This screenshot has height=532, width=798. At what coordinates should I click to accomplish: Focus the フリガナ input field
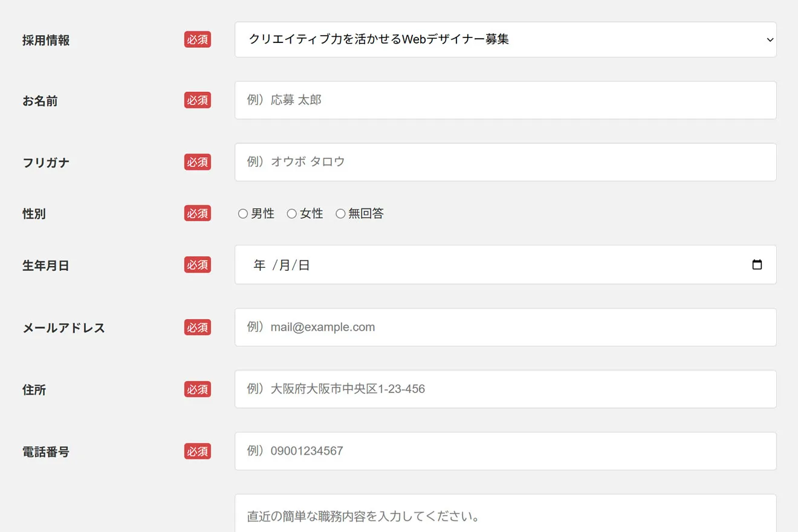(505, 162)
